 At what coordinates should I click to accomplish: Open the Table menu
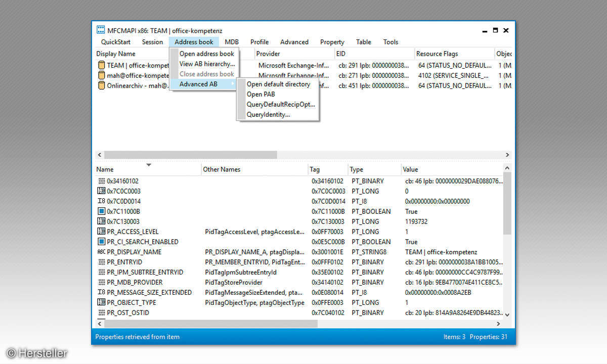[364, 42]
